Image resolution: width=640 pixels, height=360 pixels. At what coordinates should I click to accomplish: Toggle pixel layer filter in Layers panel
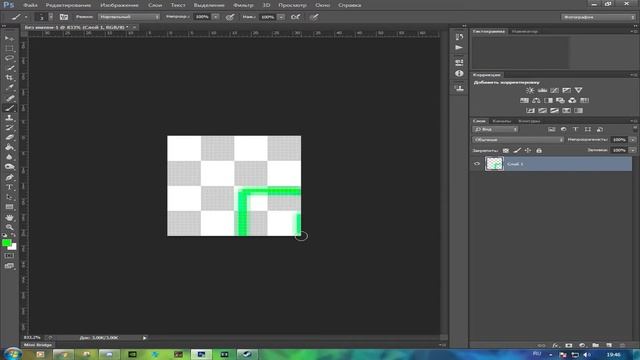[x=551, y=129]
